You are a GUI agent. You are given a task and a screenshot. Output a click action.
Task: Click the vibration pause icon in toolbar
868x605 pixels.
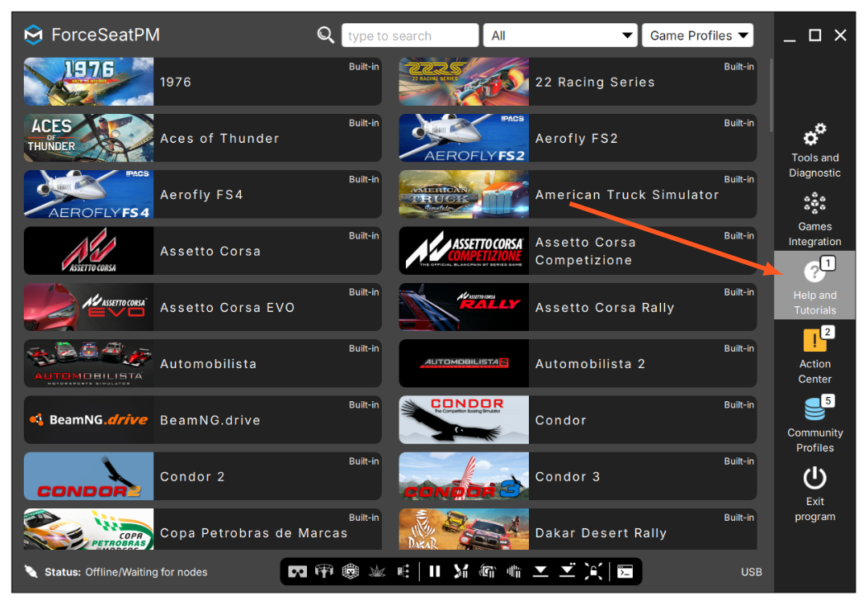[x=514, y=571]
